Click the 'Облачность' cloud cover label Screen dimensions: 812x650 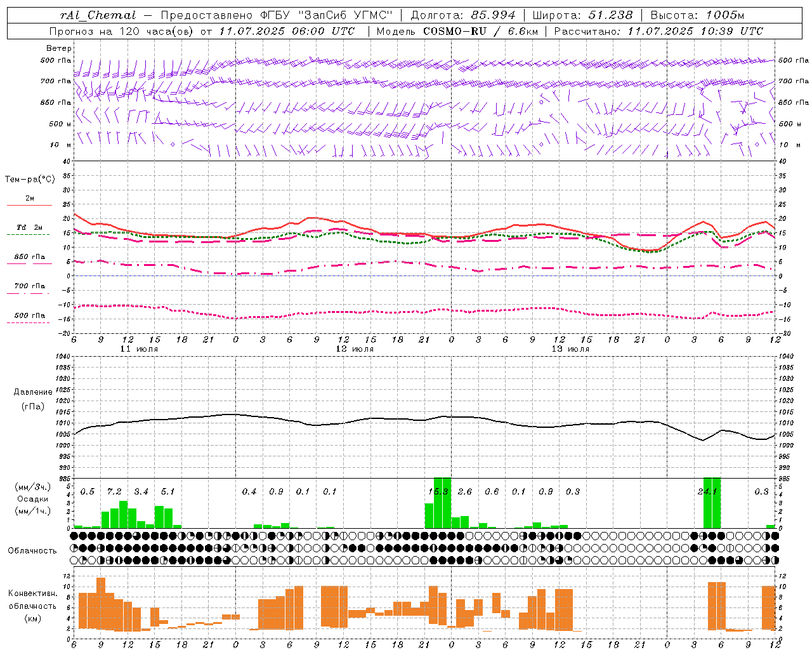[32, 551]
